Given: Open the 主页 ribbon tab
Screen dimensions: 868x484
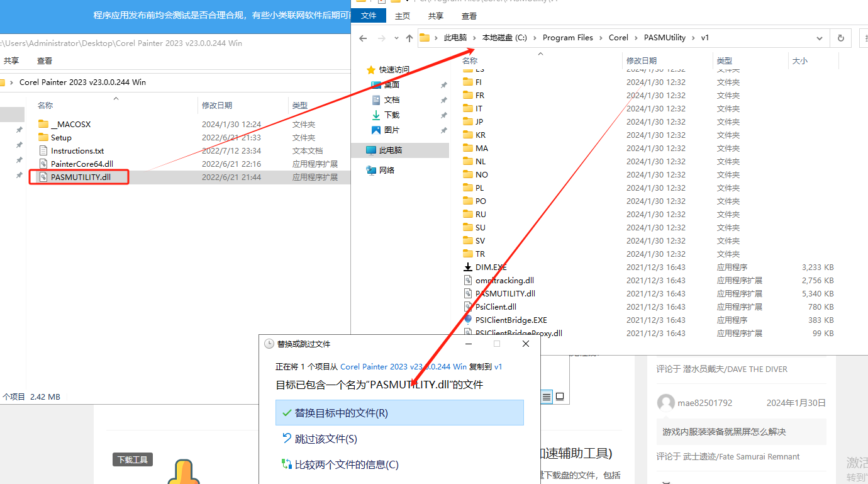Looking at the screenshot, I should tap(403, 16).
